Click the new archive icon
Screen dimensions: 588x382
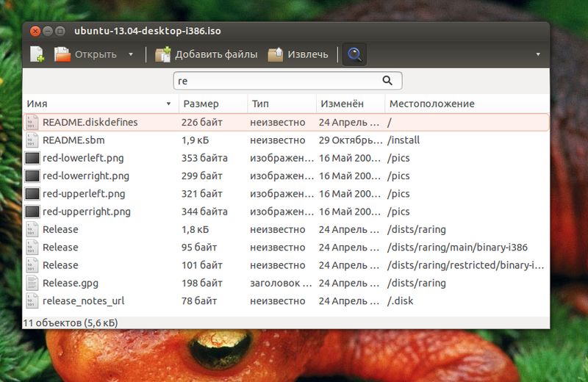coord(37,54)
